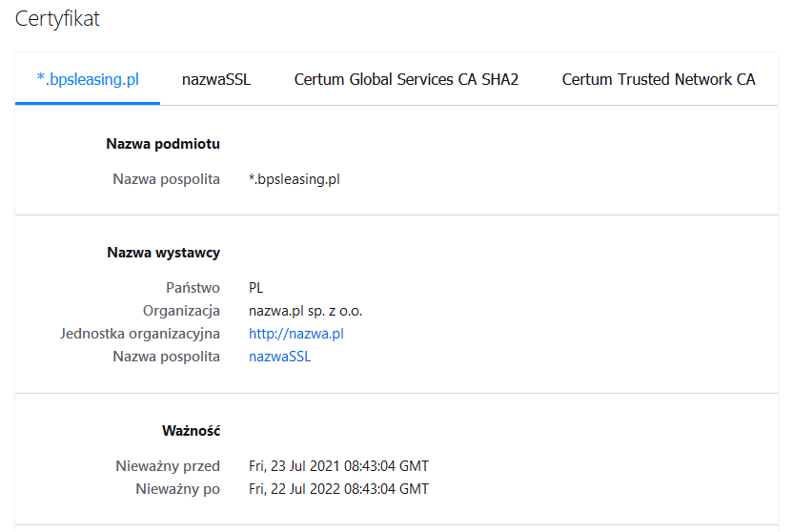This screenshot has width=793, height=532.
Task: Click the Nazwa podmiotu section heading
Action: tap(163, 144)
